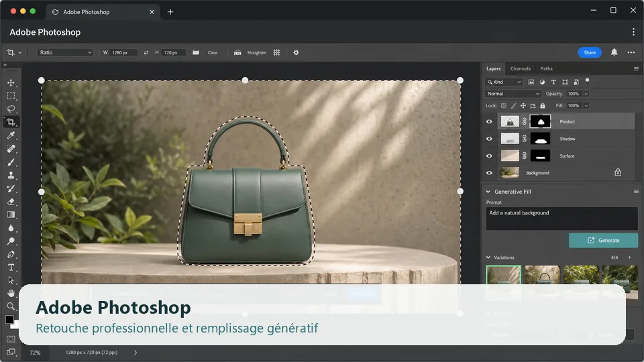This screenshot has height=362, width=644.
Task: Select the Crop tool in the left toolbar
Action: coord(11,122)
